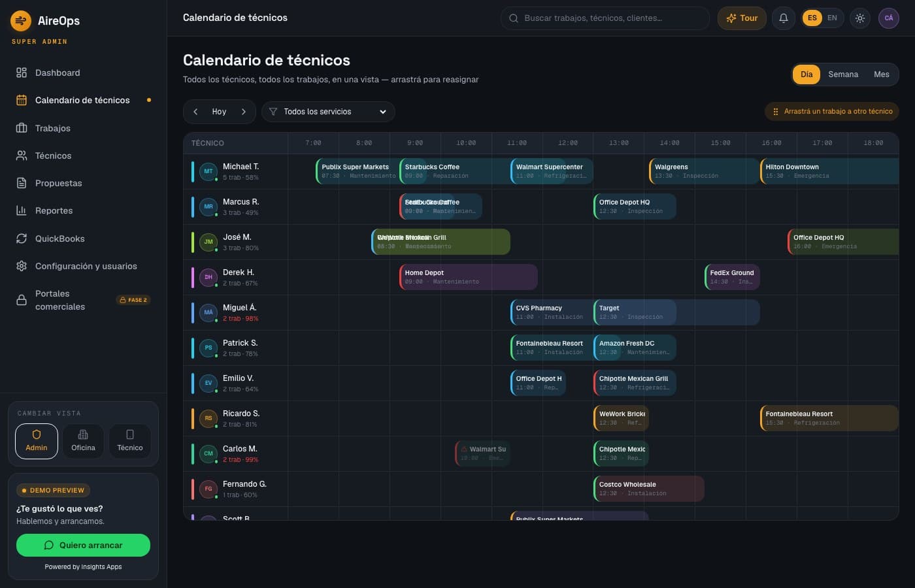Screen dimensions: 915x588
Task: Open Ricardo S.'s Fontainebleau Resort job
Action: pyautogui.click(x=829, y=418)
